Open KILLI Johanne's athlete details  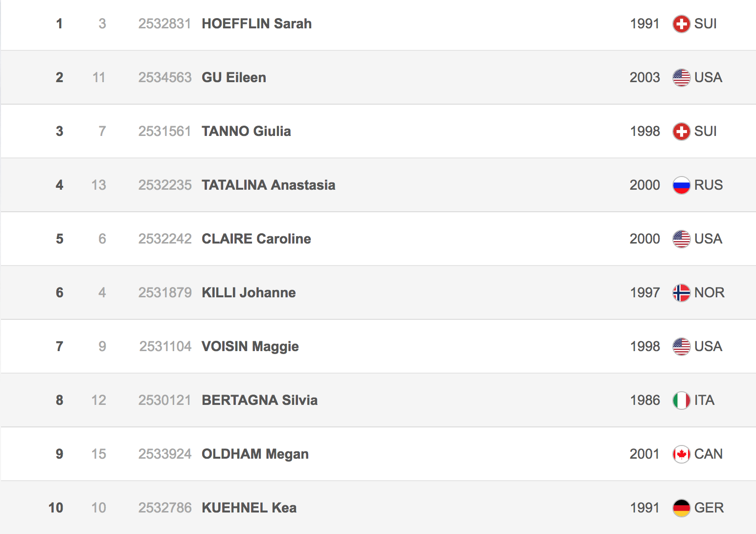[x=249, y=293]
